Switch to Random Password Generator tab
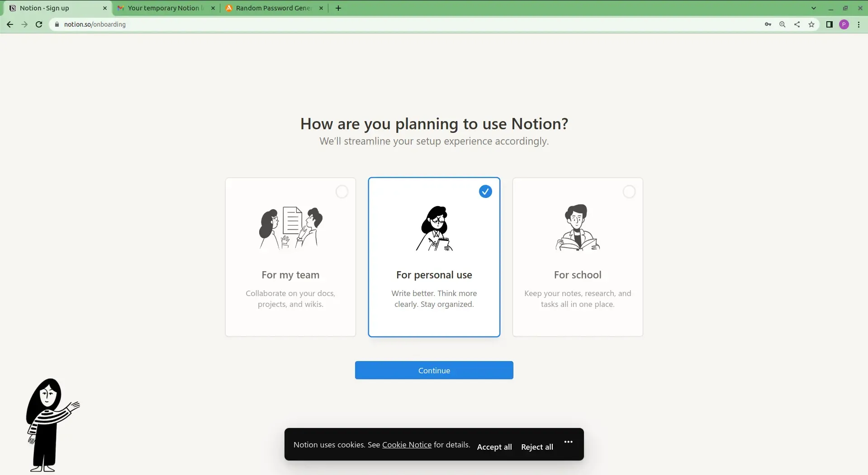This screenshot has height=475, width=868. tap(274, 8)
